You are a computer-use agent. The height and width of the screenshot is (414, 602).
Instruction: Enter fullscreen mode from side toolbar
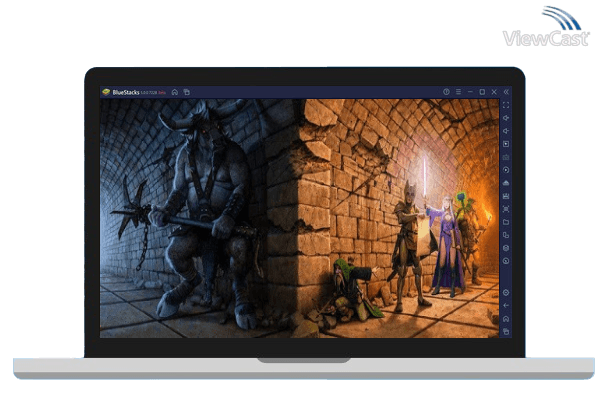(x=506, y=105)
